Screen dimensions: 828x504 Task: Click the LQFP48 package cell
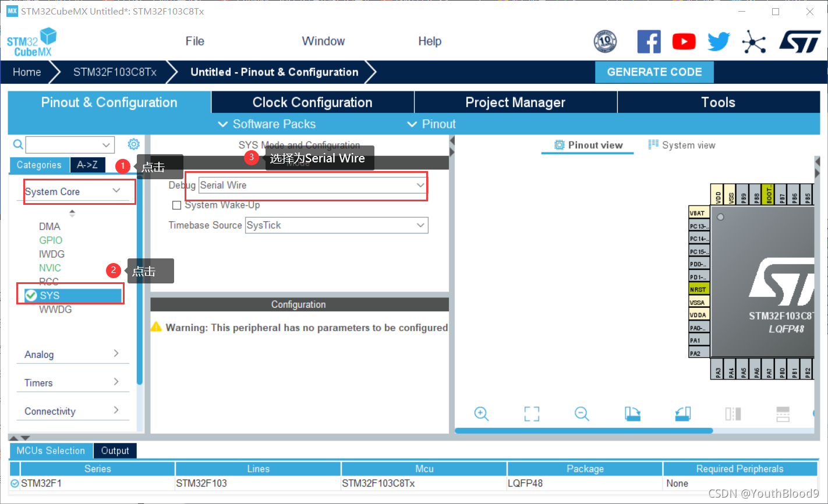coord(585,483)
